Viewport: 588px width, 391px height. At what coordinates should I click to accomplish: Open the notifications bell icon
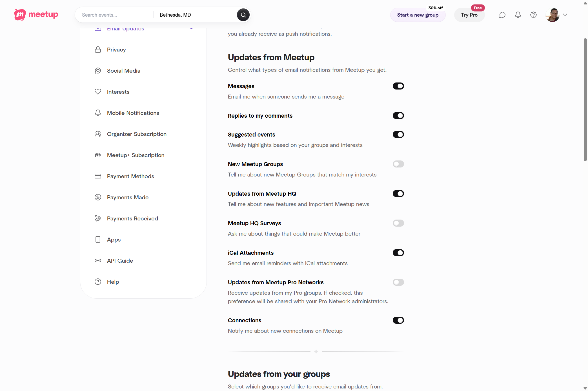(518, 15)
